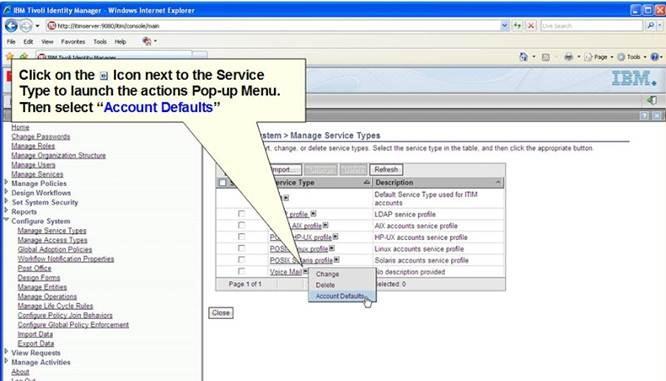Open the Manage Entities link
666x381 pixels.
click(x=42, y=287)
